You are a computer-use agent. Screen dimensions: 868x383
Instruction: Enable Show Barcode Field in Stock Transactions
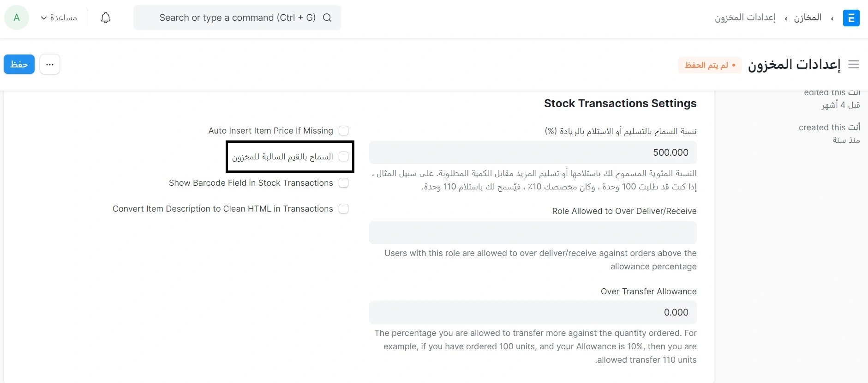click(x=343, y=183)
